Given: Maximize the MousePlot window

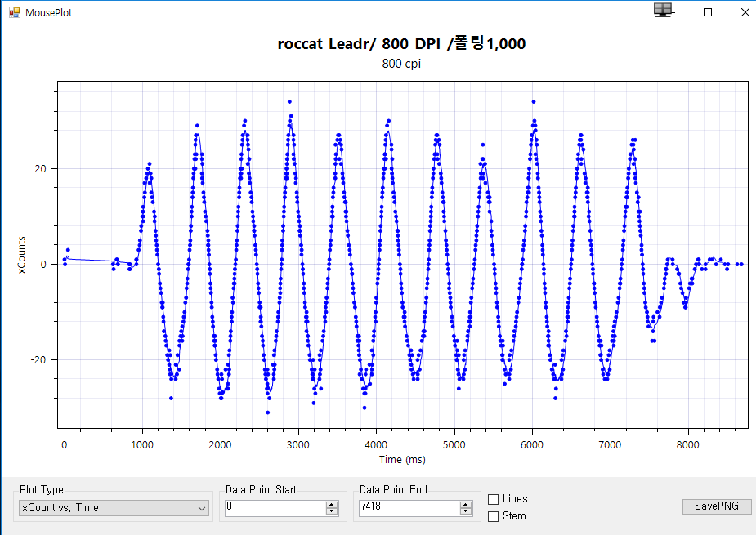Looking at the screenshot, I should [x=708, y=12].
